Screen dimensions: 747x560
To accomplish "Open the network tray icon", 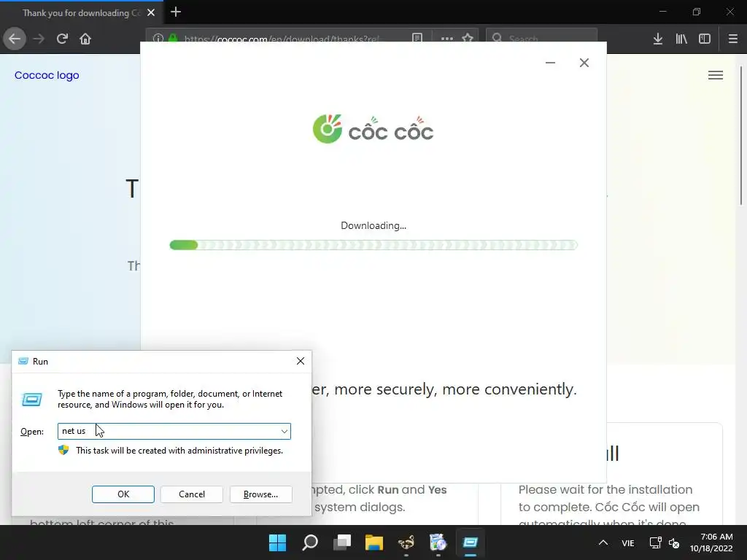I will (656, 542).
